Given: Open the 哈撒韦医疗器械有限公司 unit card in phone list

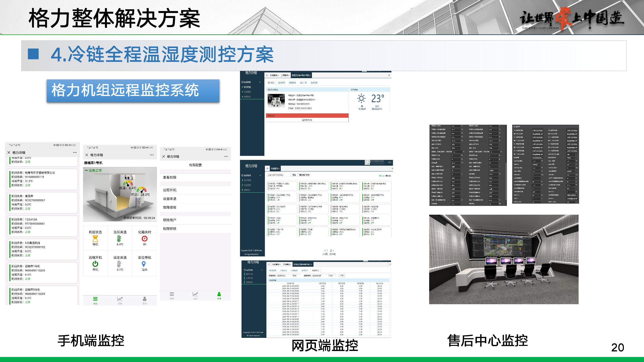Looking at the screenshot, I should (43, 179).
